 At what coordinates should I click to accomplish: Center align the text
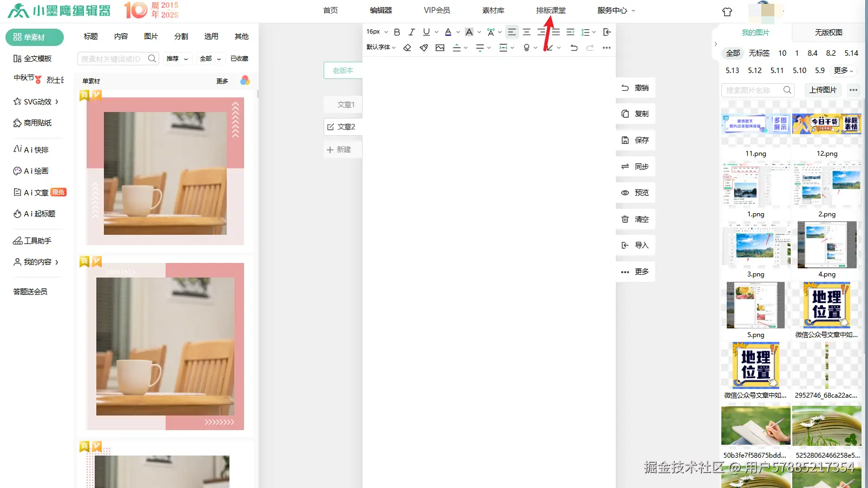pyautogui.click(x=527, y=32)
